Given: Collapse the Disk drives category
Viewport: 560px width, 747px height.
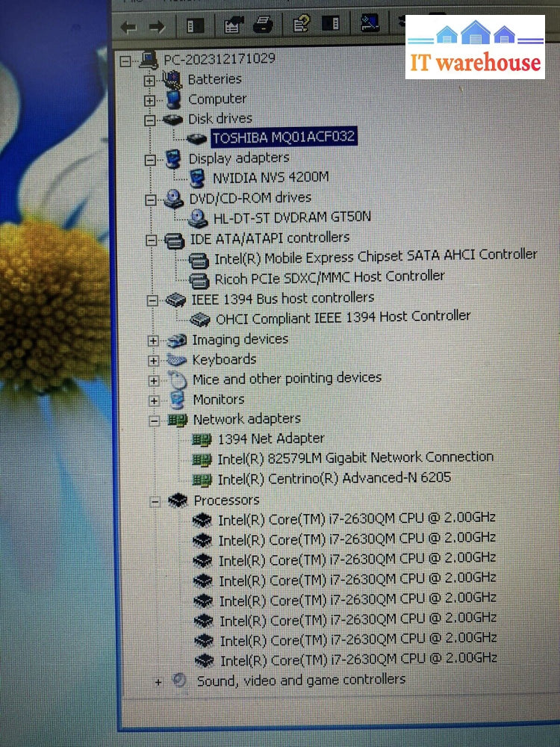Looking at the screenshot, I should tap(150, 120).
